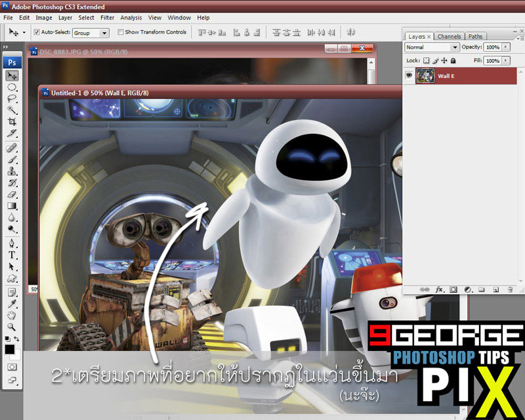Add a layer mask

453,289
